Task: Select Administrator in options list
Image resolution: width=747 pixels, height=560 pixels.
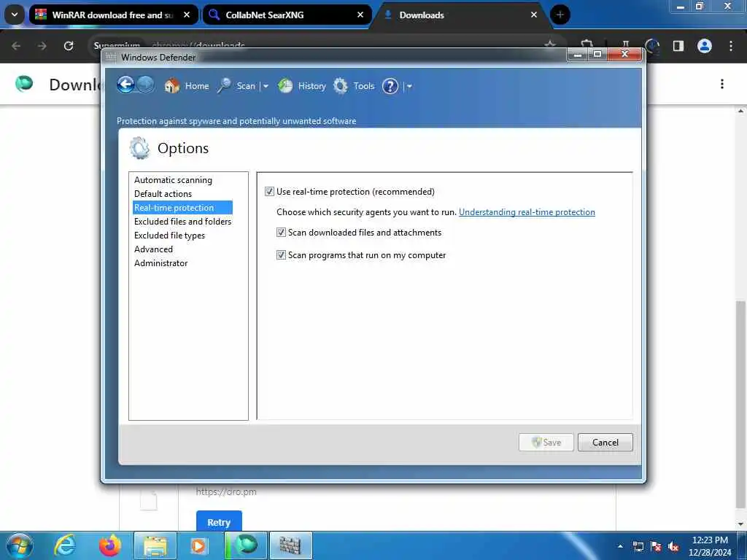Action: (x=161, y=262)
